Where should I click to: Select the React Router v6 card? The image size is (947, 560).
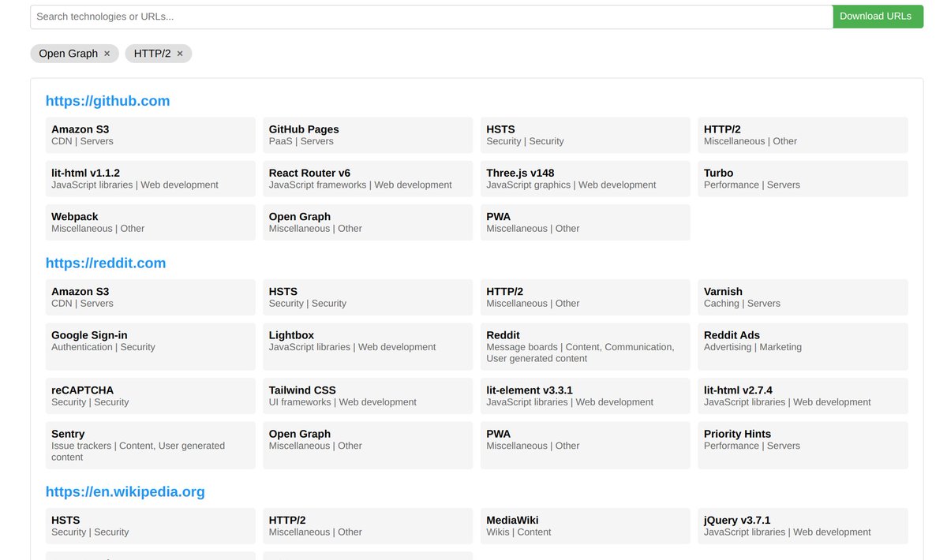368,178
